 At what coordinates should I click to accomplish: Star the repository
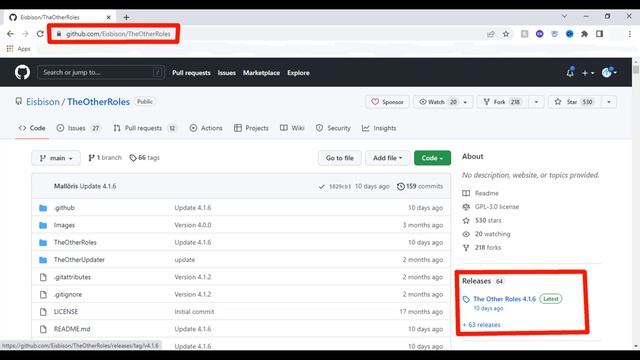point(574,102)
